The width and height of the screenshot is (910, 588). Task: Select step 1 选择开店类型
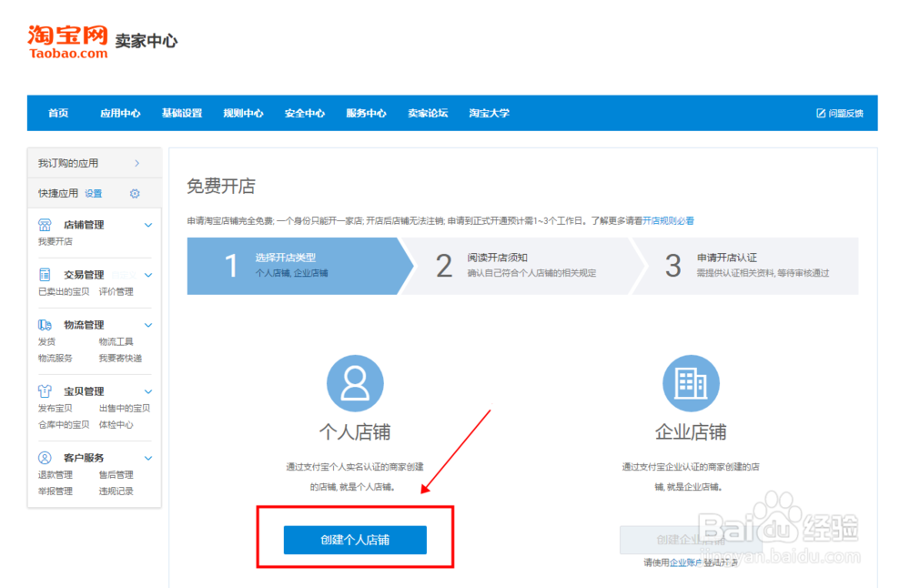pos(300,266)
